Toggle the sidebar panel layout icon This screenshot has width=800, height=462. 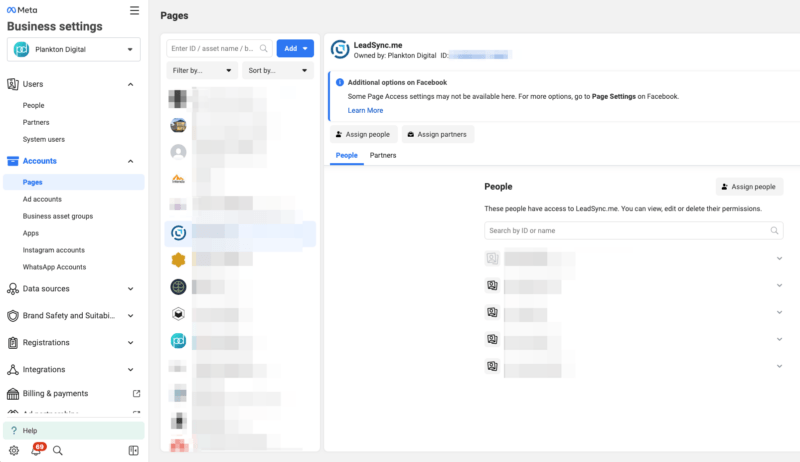[134, 451]
